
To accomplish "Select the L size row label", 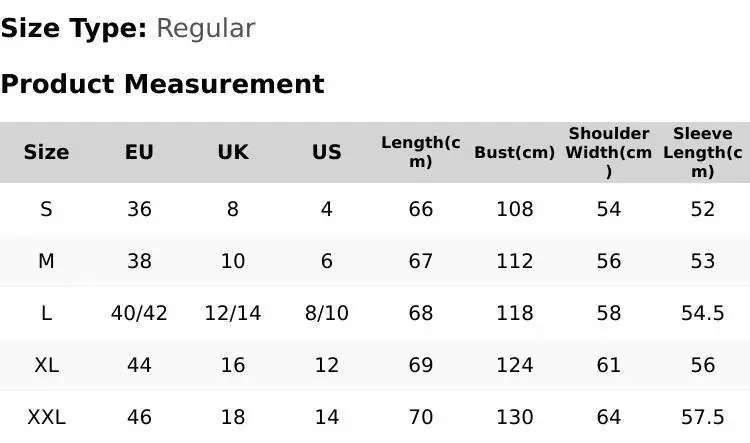I will click(x=46, y=313).
